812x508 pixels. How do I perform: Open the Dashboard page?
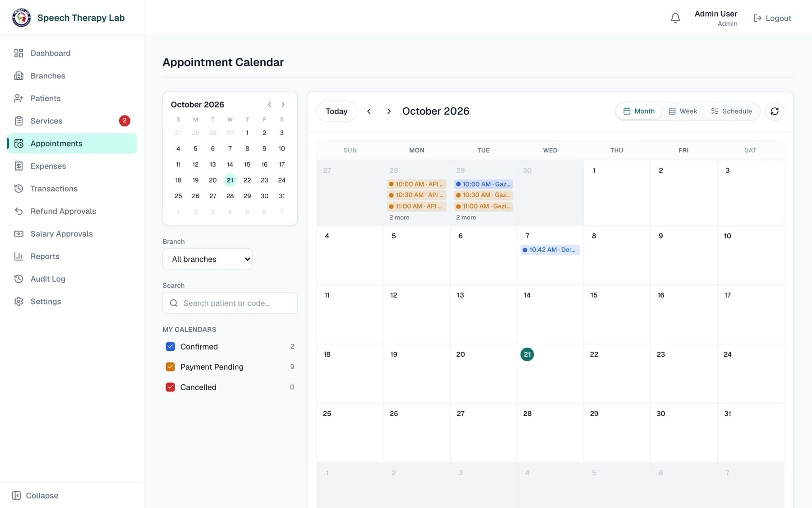(72, 53)
